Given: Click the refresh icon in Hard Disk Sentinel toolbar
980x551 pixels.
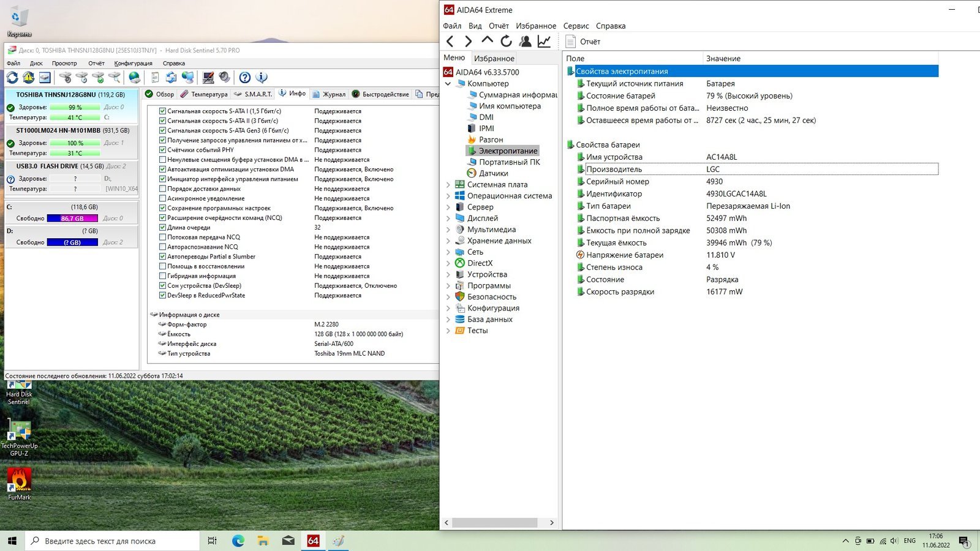Looking at the screenshot, I should pos(12,78).
